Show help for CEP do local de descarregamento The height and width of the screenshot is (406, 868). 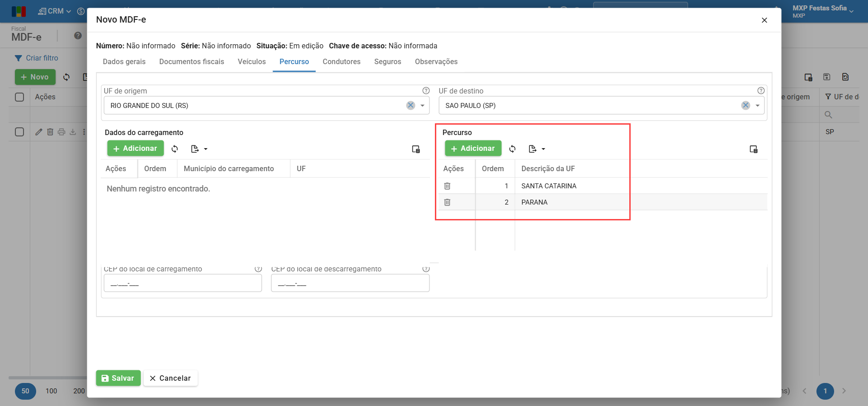point(426,269)
